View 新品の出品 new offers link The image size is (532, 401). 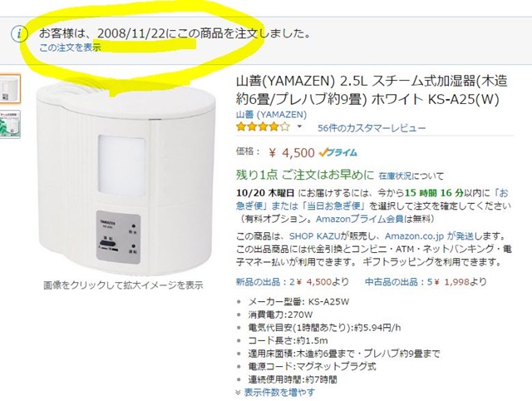tap(265, 282)
